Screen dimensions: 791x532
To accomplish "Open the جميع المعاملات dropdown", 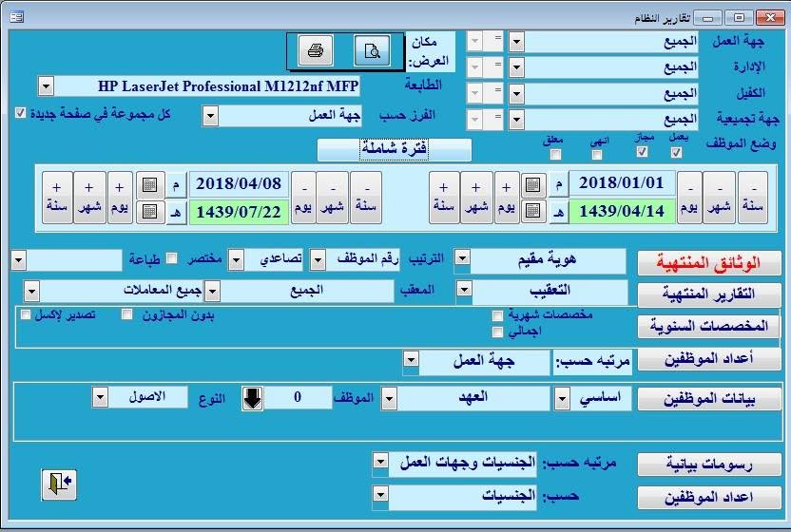I will click(31, 292).
